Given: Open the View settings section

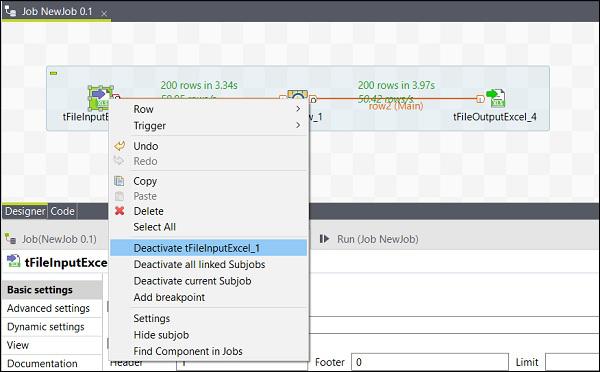Looking at the screenshot, I should pos(52,345).
